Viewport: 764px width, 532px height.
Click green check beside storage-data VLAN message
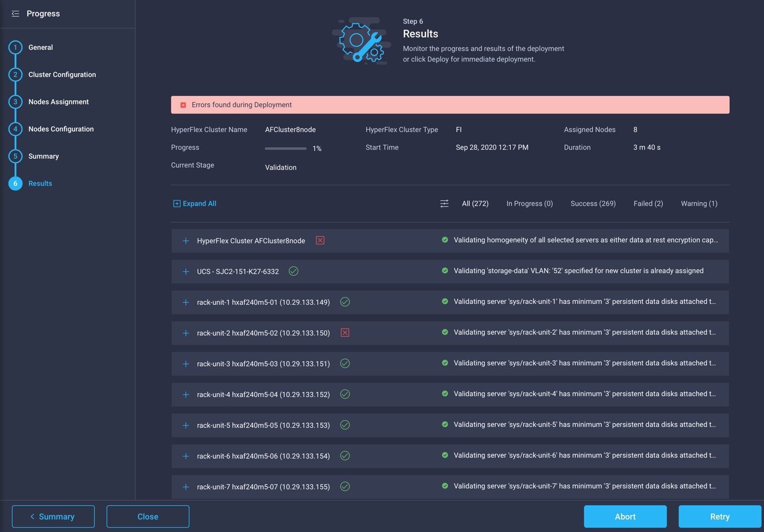(445, 270)
